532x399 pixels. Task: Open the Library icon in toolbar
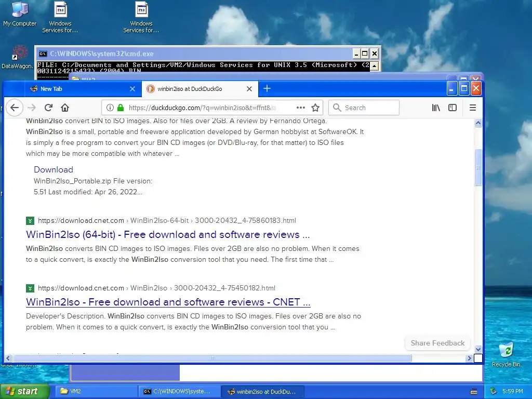tap(436, 108)
